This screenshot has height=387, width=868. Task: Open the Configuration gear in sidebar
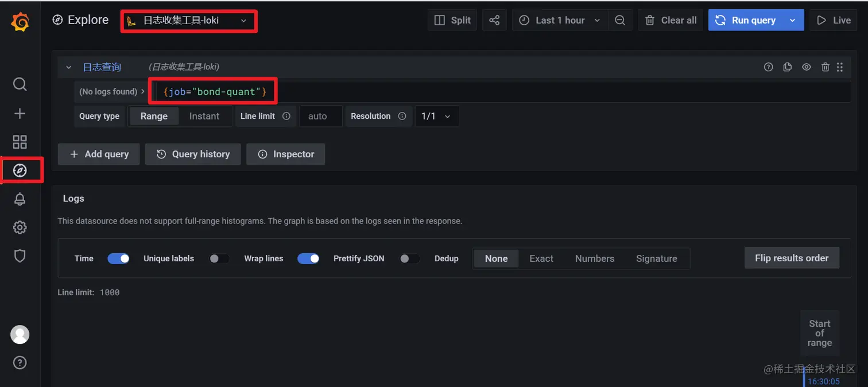(20, 227)
